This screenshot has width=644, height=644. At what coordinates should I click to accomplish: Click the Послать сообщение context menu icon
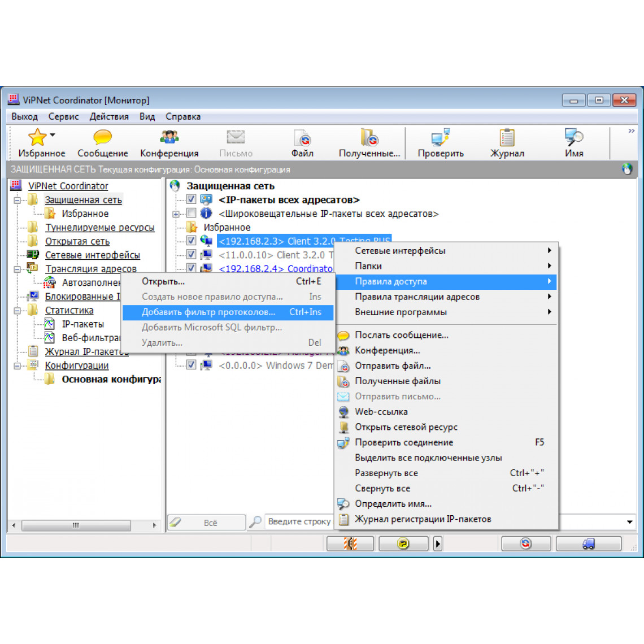pyautogui.click(x=343, y=336)
